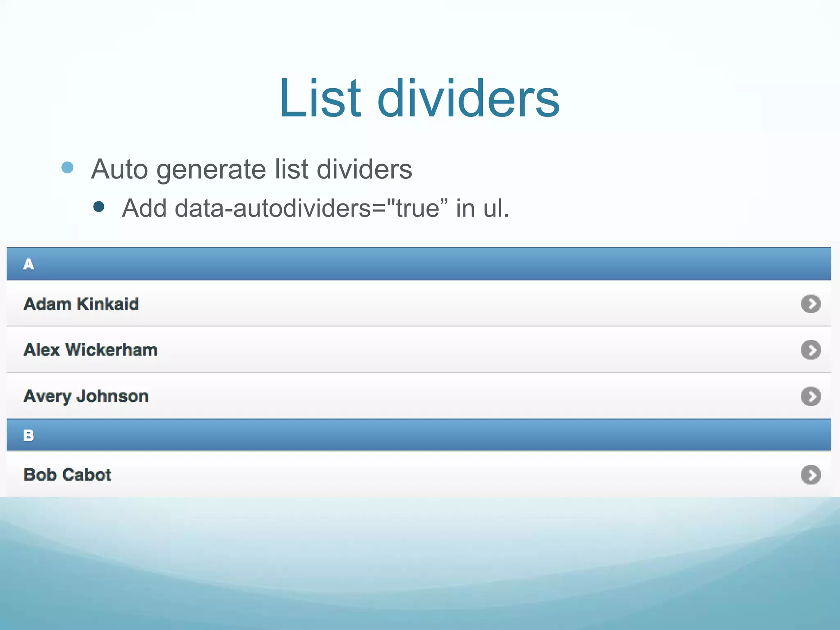Click the letter A on the list divider
The height and width of the screenshot is (630, 840).
pos(28,264)
